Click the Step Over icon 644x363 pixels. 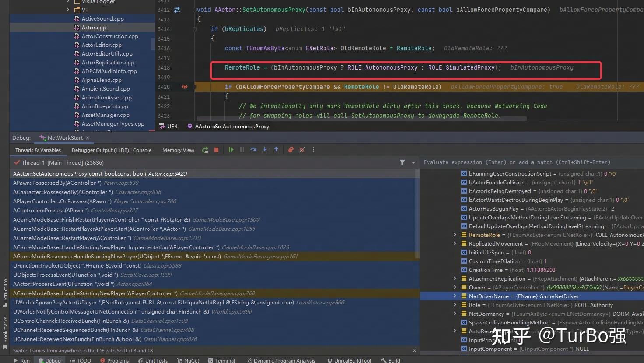253,150
